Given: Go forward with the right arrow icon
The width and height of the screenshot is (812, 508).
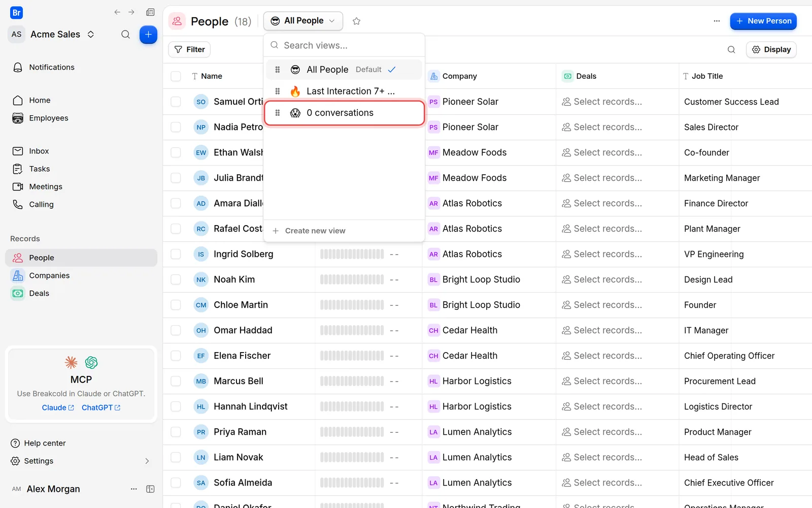Looking at the screenshot, I should pyautogui.click(x=131, y=12).
